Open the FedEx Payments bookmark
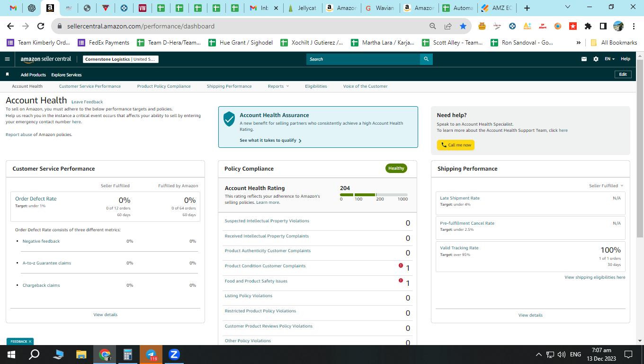 coord(104,43)
